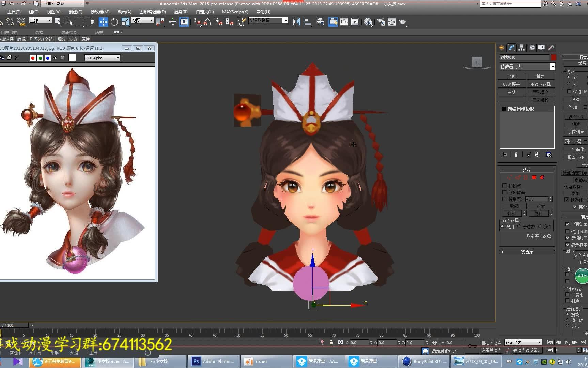588x368 pixels.
Task: Toggle the Percent Snap tool
Action: [219, 22]
